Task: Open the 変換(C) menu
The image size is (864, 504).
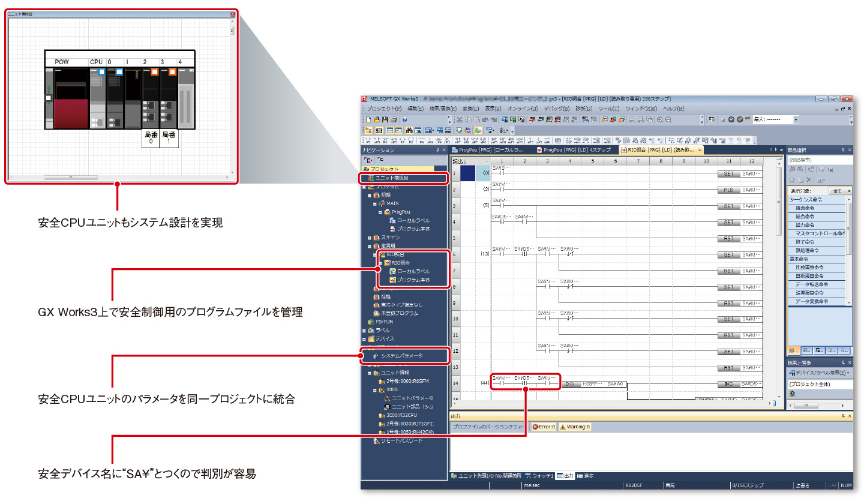Action: click(470, 109)
